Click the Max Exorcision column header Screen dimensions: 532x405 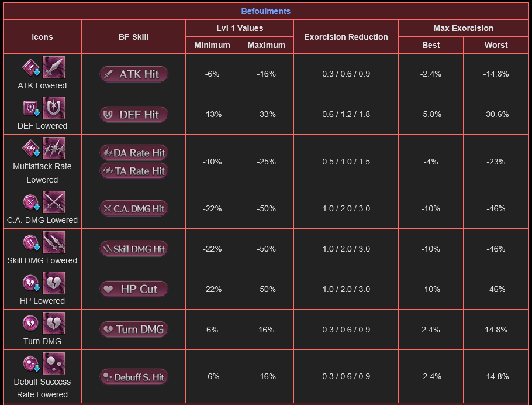click(x=463, y=28)
